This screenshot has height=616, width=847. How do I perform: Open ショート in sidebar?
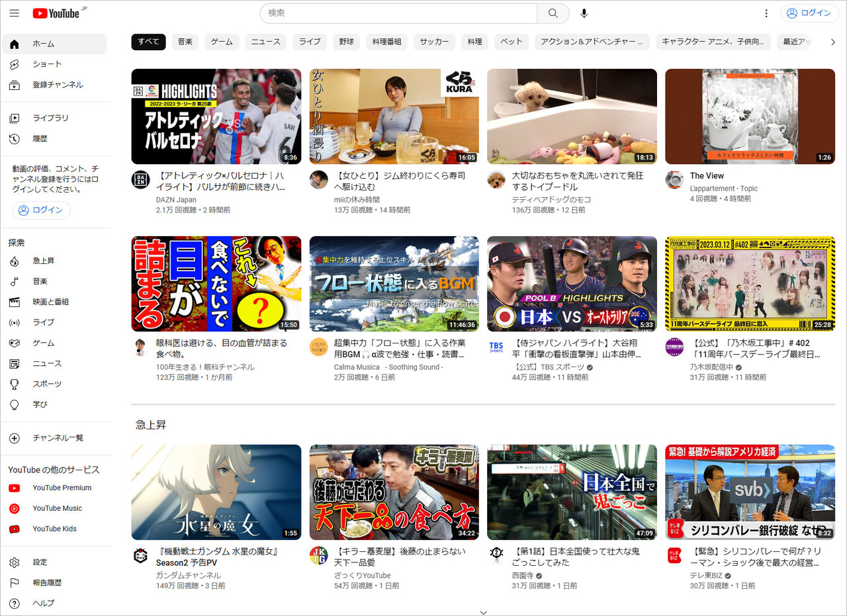[x=54, y=64]
